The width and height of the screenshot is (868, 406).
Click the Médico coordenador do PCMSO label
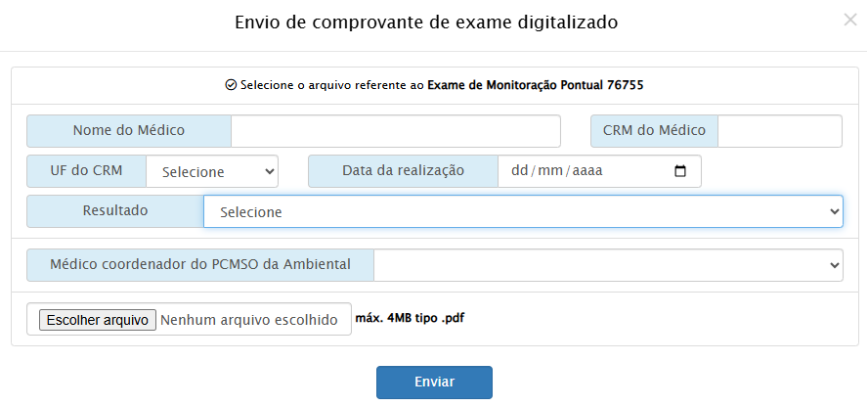[200, 264]
